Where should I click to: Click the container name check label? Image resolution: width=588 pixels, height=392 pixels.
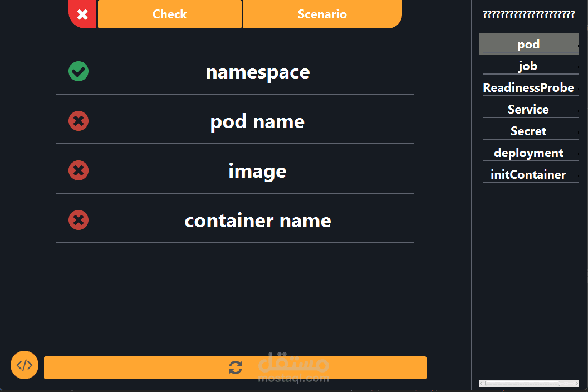tap(258, 220)
